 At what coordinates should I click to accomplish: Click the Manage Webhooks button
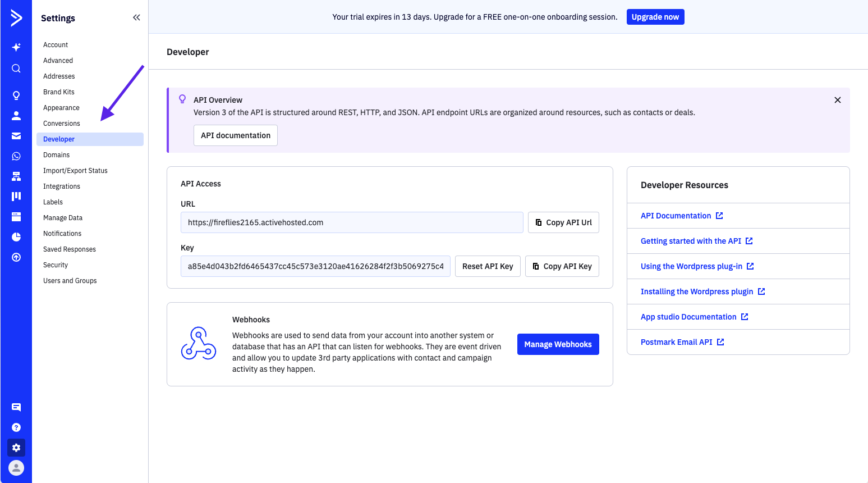pos(558,344)
